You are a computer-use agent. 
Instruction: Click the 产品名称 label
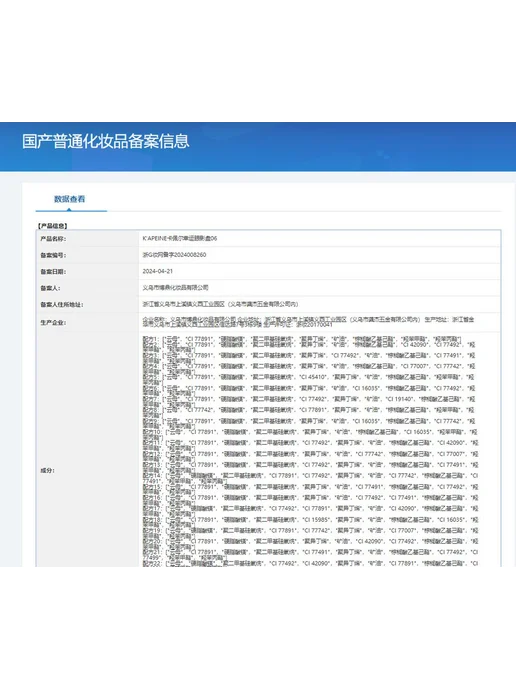coord(53,239)
